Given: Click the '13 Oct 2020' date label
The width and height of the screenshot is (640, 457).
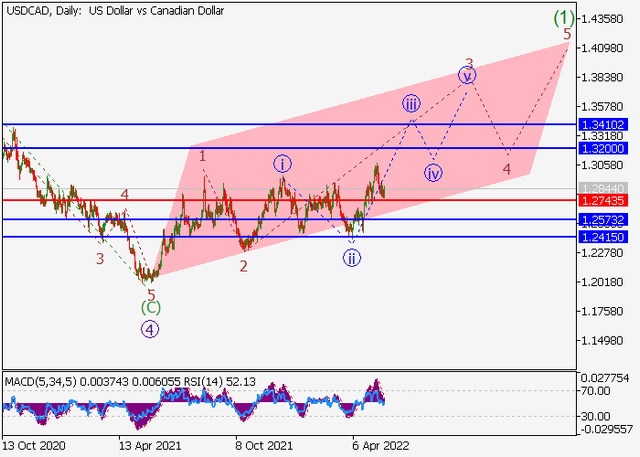Looking at the screenshot, I should point(33,446).
